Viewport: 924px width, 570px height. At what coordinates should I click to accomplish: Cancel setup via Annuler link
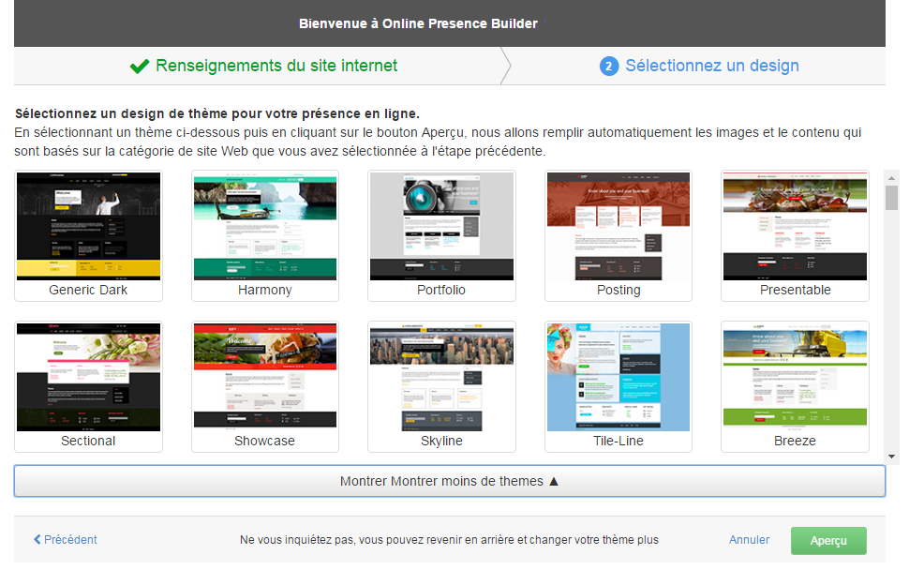749,540
